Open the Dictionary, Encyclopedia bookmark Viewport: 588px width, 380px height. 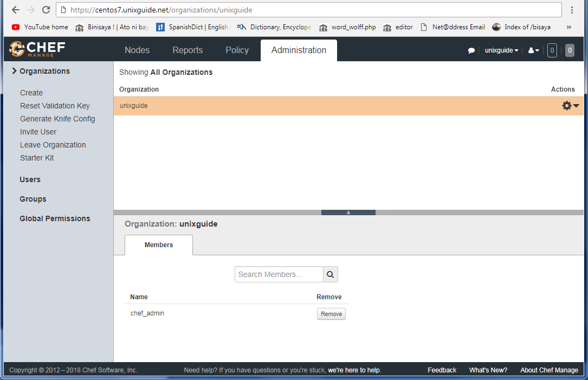(x=274, y=27)
